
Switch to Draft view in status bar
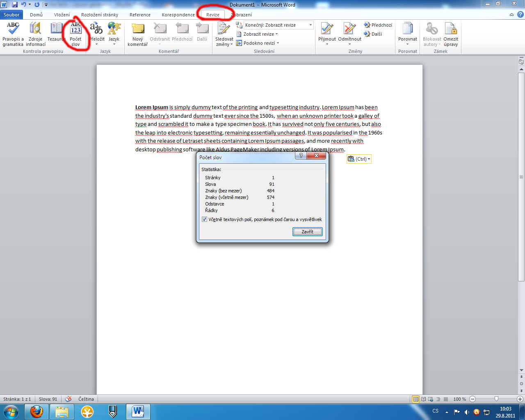pyautogui.click(x=445, y=399)
